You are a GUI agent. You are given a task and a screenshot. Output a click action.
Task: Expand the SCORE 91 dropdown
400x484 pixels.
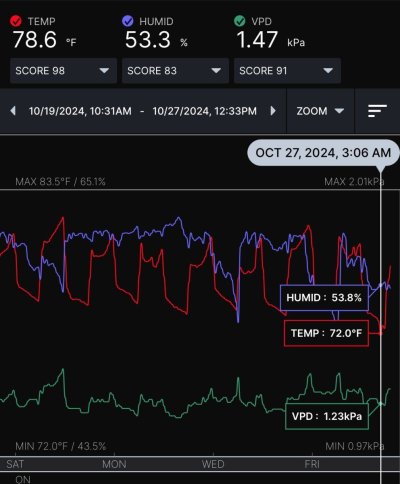pos(287,71)
